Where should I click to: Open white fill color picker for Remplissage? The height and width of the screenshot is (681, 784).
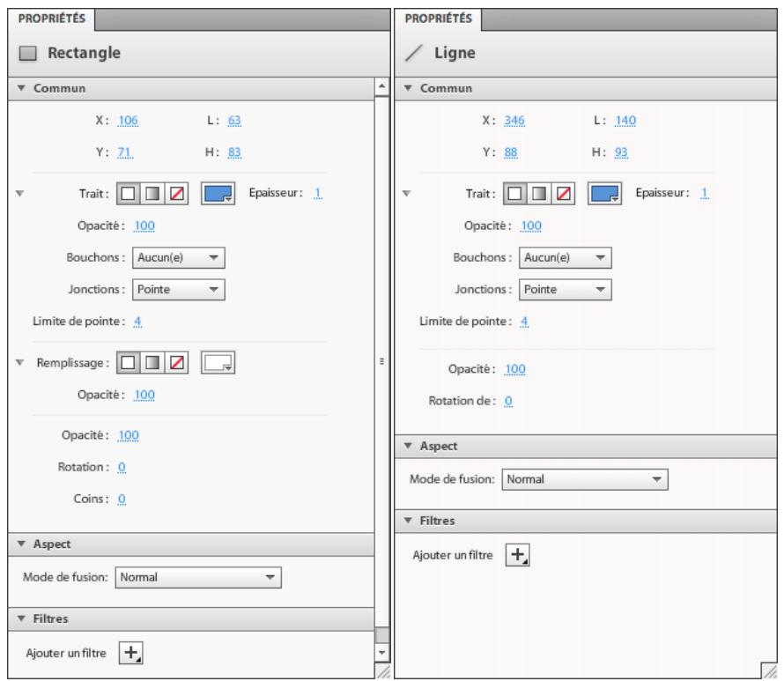point(218,362)
